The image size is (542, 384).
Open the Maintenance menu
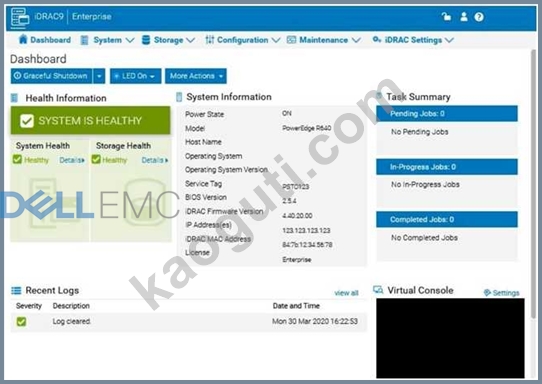(324, 40)
